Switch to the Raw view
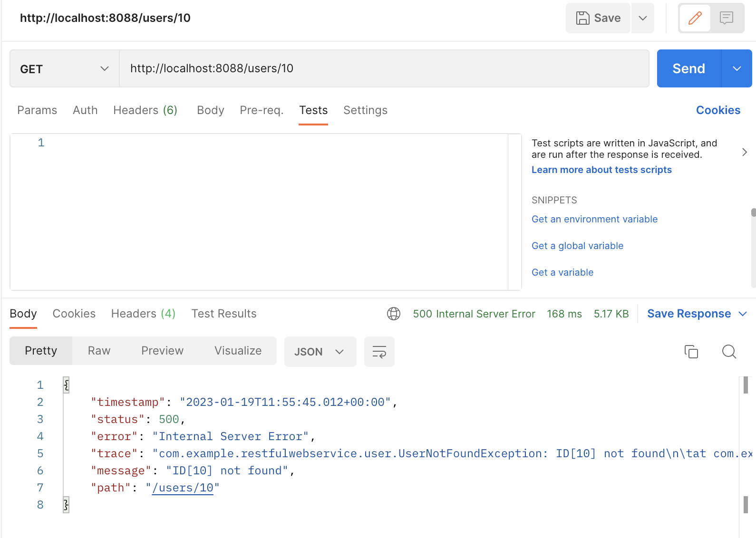 coord(99,351)
